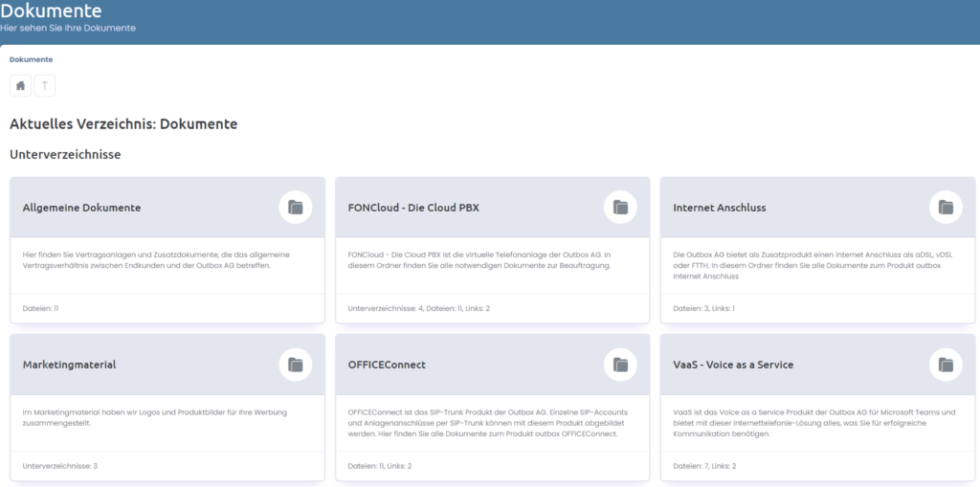This screenshot has width=980, height=487.
Task: Click 'Unterverzeichnisse: 3' under Marketingmaterial
Action: pyautogui.click(x=60, y=466)
